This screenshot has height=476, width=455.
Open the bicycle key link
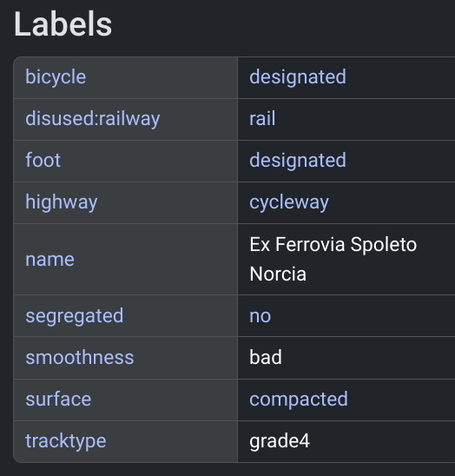click(56, 76)
